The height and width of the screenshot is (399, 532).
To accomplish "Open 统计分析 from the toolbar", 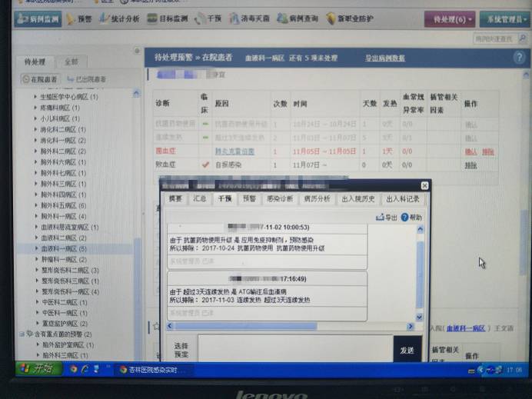I will tap(121, 18).
